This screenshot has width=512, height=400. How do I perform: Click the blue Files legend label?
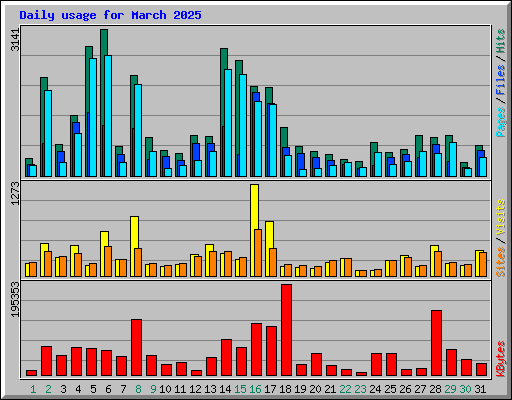pos(501,80)
